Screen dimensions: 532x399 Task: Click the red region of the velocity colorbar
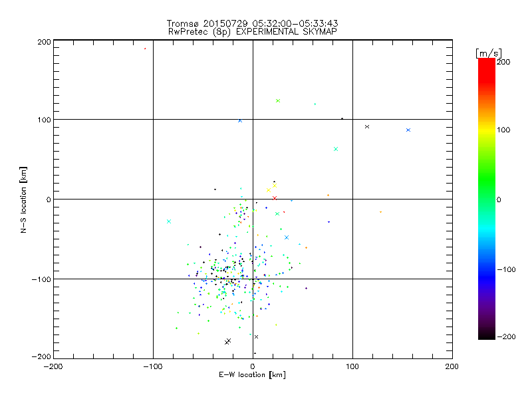tap(487, 70)
